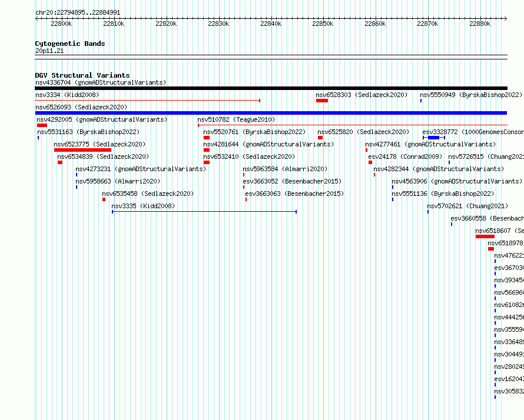Click the DGV Structural Variants track title
524x420 pixels.
pyautogui.click(x=82, y=75)
